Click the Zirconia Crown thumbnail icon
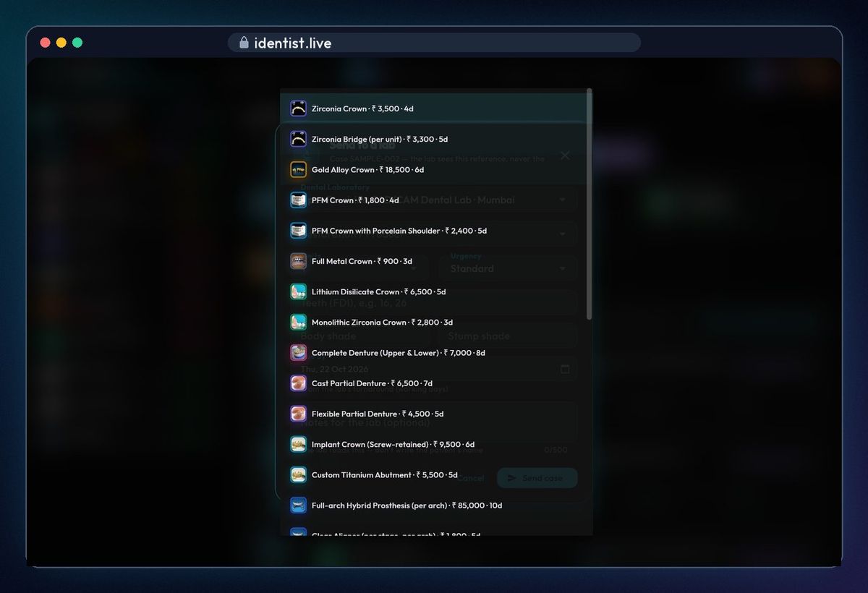This screenshot has width=868, height=593. point(299,108)
